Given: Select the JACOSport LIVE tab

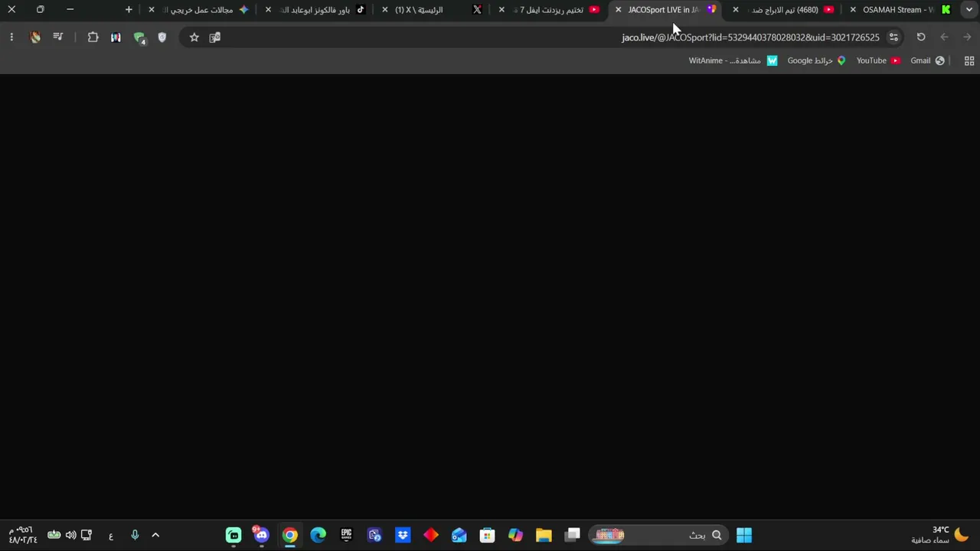Looking at the screenshot, I should (x=666, y=10).
